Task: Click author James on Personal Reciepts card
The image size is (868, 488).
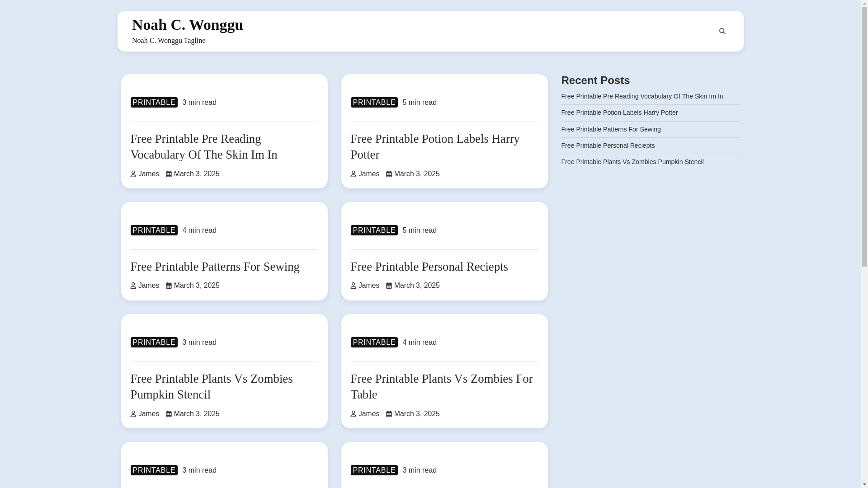Action: (x=368, y=286)
